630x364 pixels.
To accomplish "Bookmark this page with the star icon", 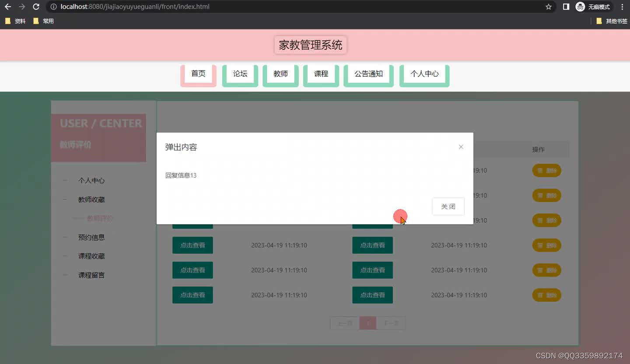I will tap(548, 7).
